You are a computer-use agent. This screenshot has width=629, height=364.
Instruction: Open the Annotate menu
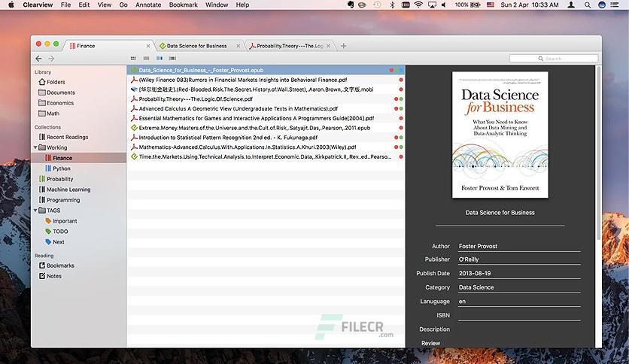coord(148,5)
